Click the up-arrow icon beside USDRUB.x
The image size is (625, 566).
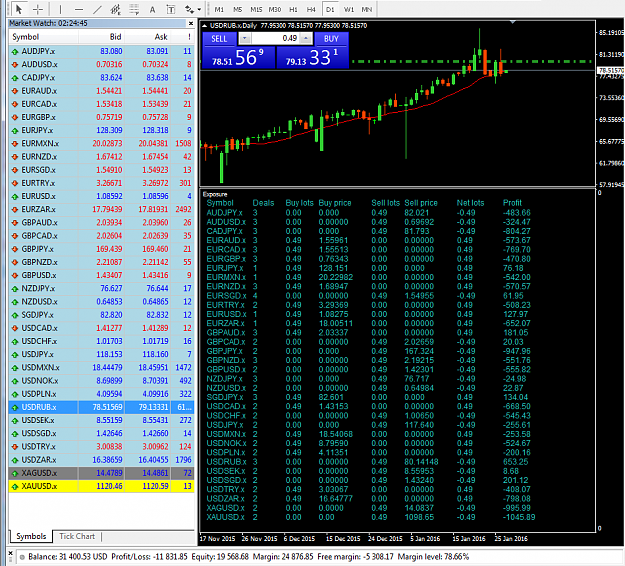[x=15, y=407]
